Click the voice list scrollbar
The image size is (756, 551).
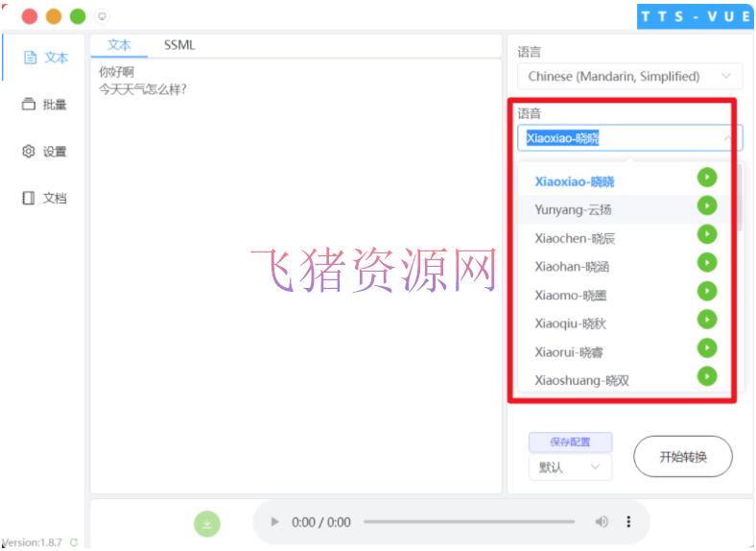pos(739,198)
